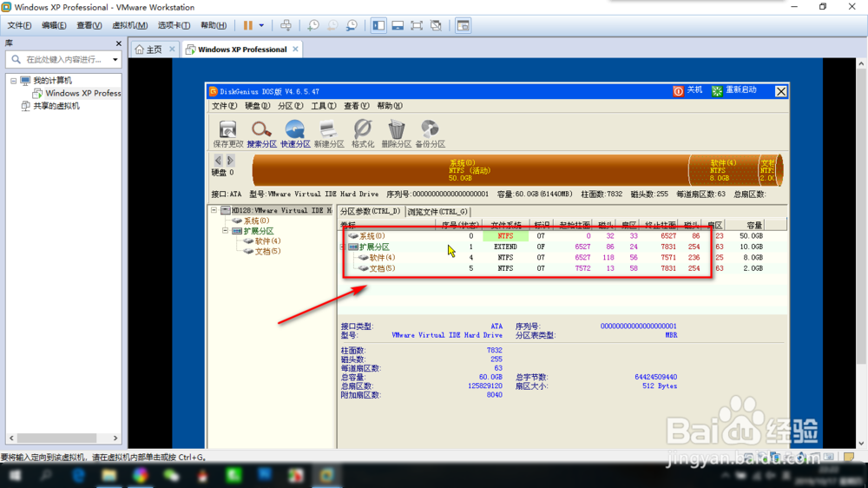Open the 搜索分区 search partition tool
868x488 pixels.
[261, 134]
